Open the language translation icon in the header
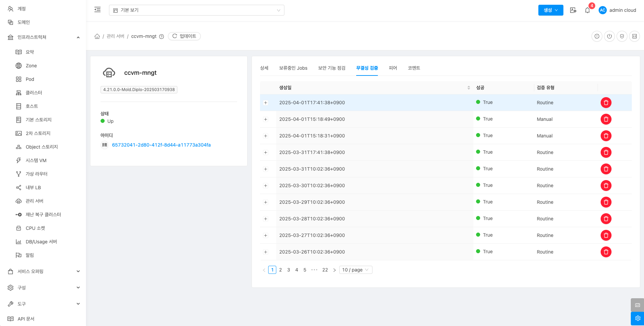The image size is (644, 326). [x=573, y=10]
